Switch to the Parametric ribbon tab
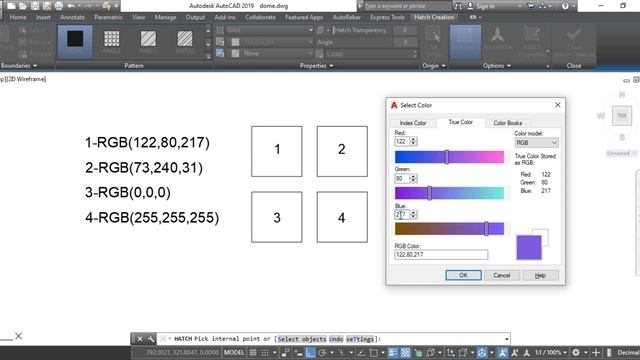This screenshot has width=640, height=360. pos(108,17)
